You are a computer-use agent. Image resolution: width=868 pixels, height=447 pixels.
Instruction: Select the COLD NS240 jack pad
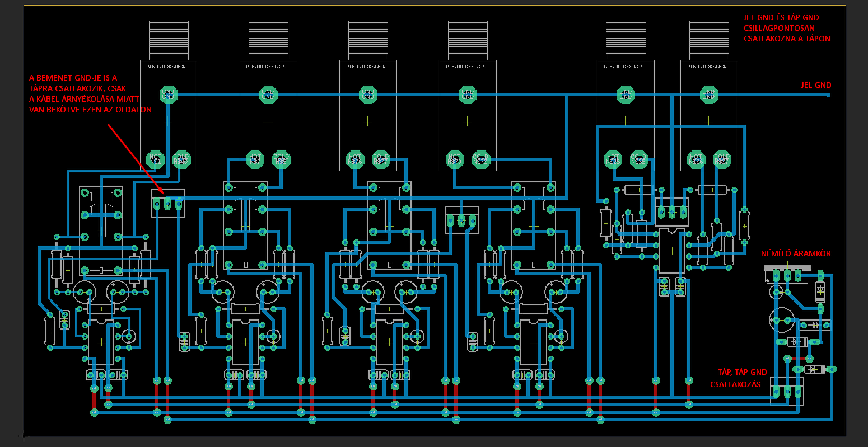pyautogui.click(x=181, y=159)
